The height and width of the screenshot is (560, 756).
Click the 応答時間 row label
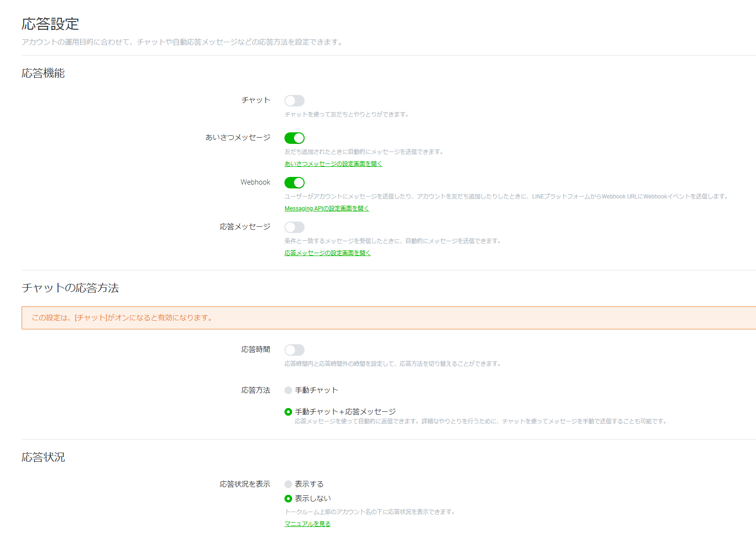coord(256,350)
